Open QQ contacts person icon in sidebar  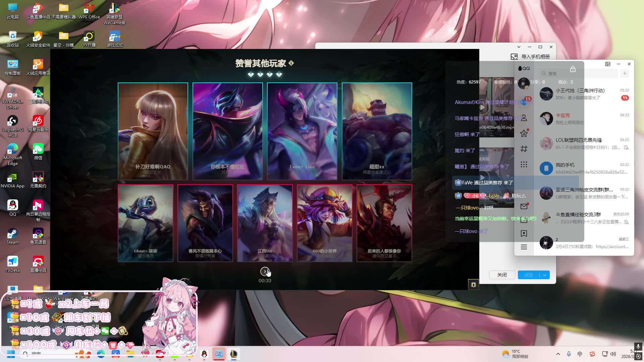tap(524, 118)
